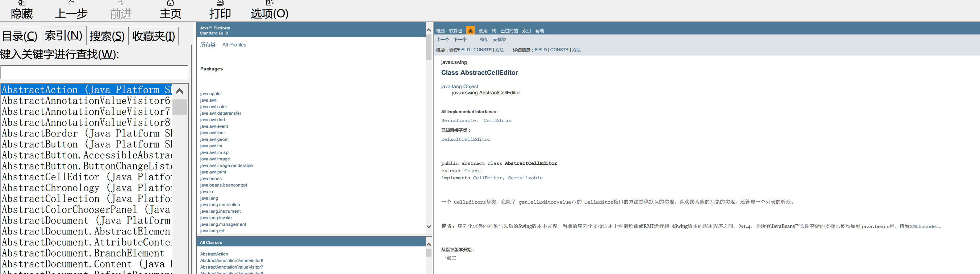Open the DefaultCellEditor subclass link

(x=466, y=139)
